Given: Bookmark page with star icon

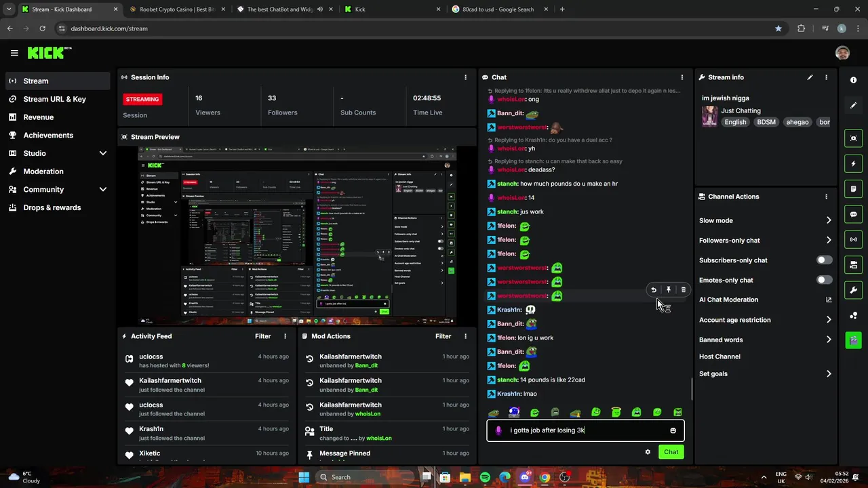Looking at the screenshot, I should pyautogui.click(x=778, y=28).
